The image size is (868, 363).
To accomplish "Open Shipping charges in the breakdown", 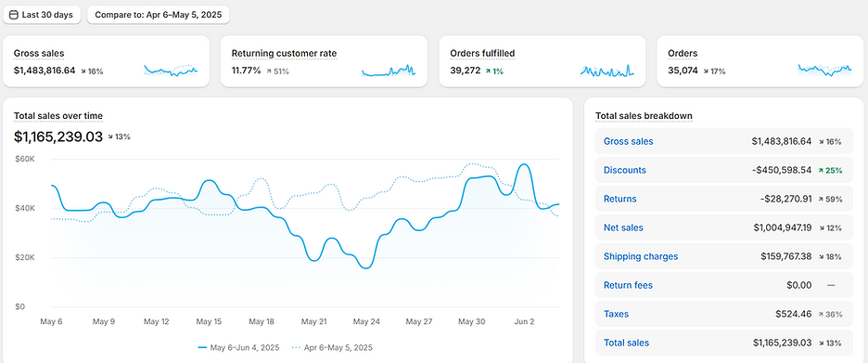I will point(641,256).
